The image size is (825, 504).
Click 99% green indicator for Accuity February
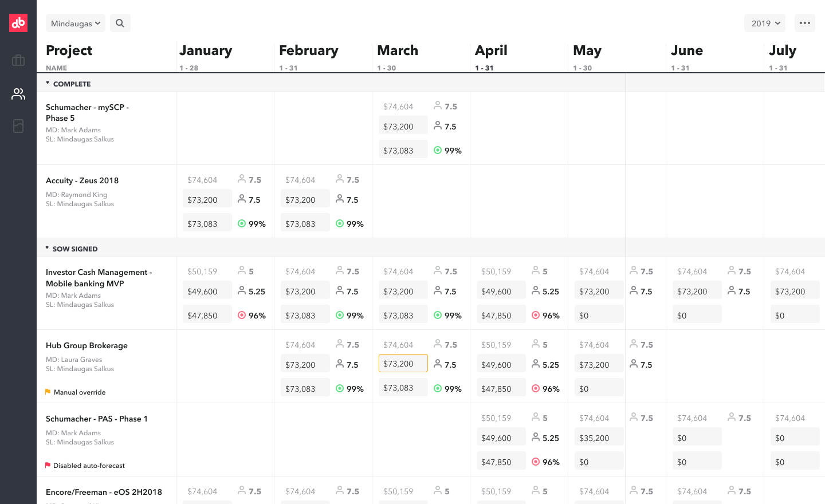(x=340, y=224)
